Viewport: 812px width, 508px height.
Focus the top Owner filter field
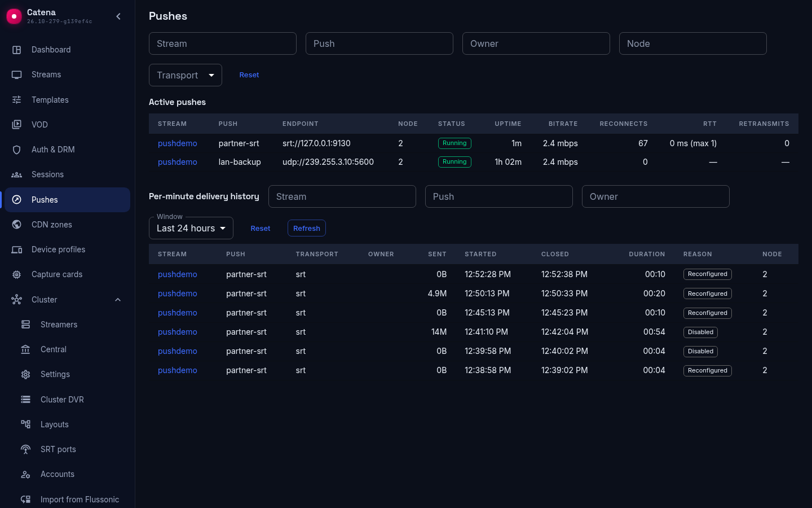(x=536, y=43)
